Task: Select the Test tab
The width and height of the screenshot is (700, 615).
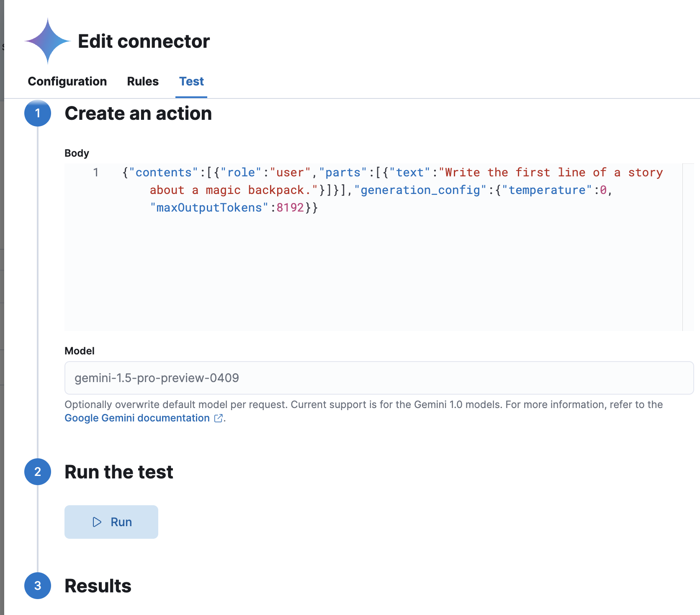Action: pyautogui.click(x=191, y=81)
